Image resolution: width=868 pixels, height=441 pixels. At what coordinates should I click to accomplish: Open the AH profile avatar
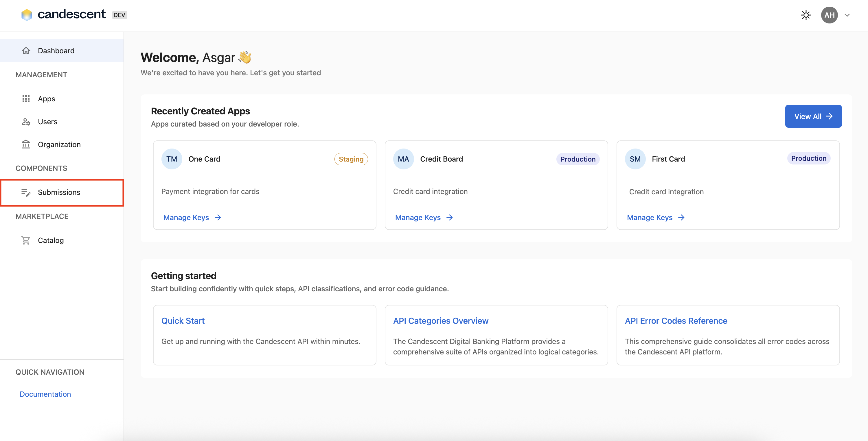click(830, 15)
